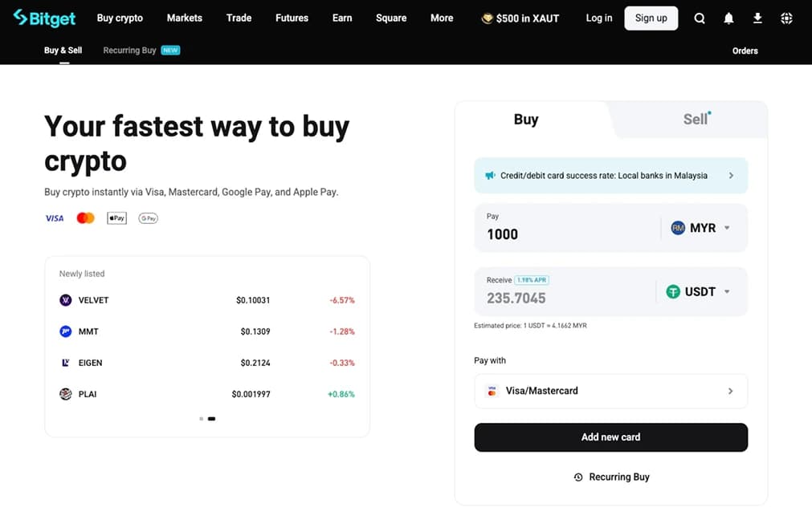
Task: Expand the Visa/Mastercard payment method selector
Action: (610, 391)
